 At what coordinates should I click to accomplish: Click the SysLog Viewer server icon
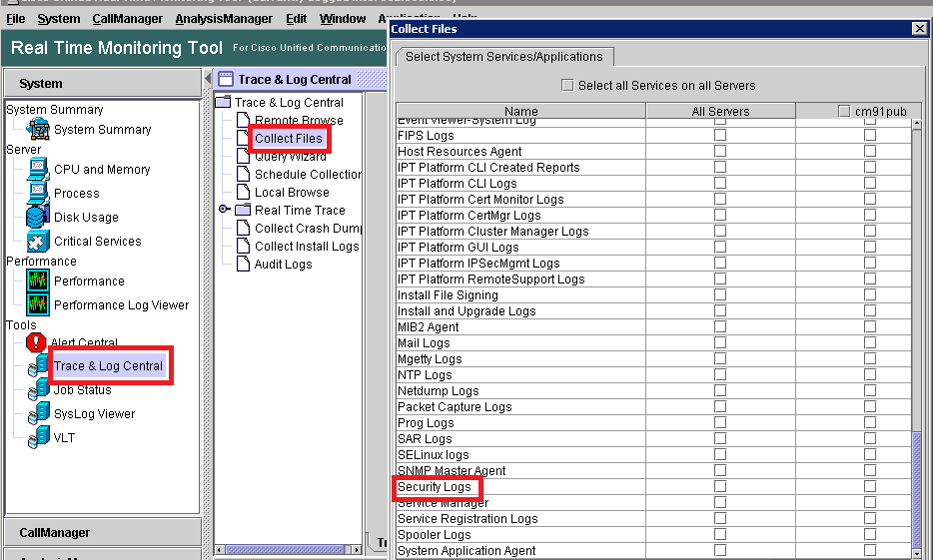click(x=39, y=413)
